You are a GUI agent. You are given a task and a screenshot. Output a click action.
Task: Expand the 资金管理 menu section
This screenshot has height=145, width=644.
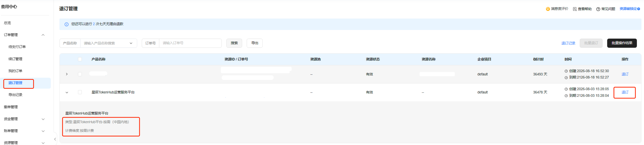tap(43, 119)
